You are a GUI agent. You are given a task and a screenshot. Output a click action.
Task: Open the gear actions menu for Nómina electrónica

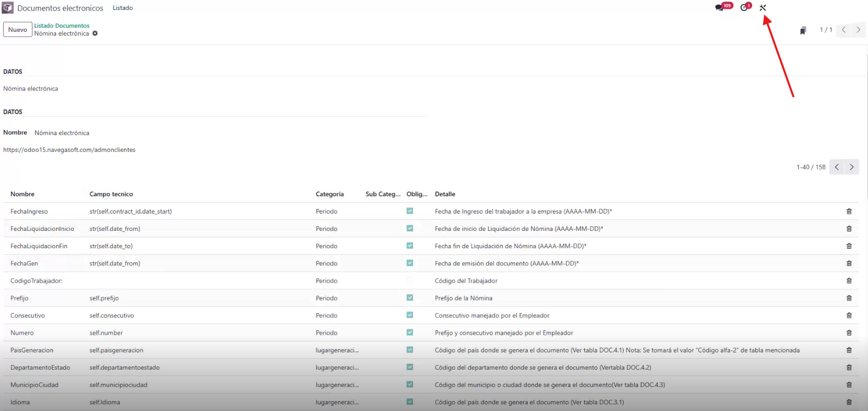(x=95, y=34)
